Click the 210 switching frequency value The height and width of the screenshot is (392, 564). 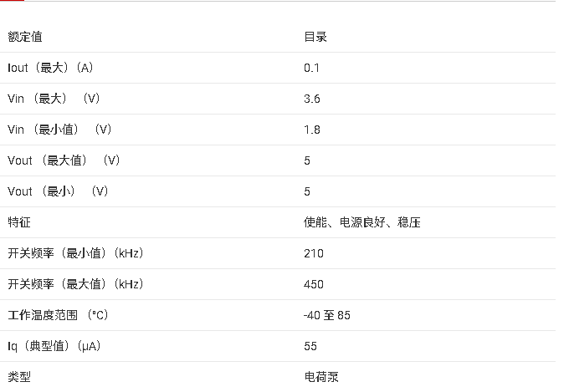tap(313, 253)
